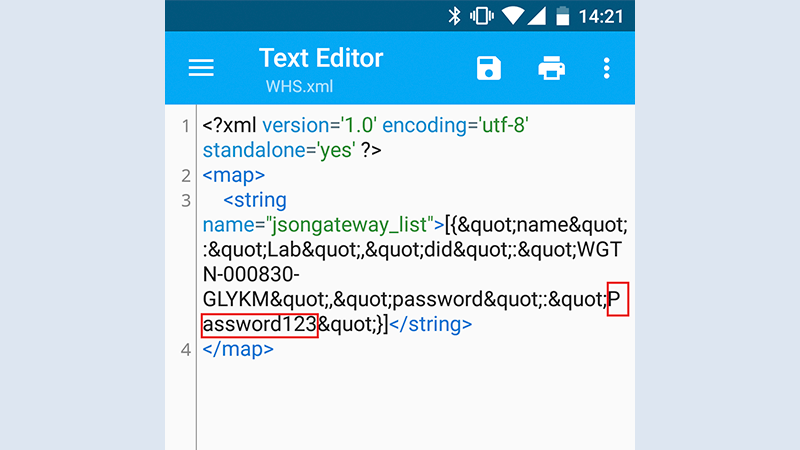This screenshot has height=450, width=800.
Task: Place cursor on the closing </string> tag
Action: (430, 325)
